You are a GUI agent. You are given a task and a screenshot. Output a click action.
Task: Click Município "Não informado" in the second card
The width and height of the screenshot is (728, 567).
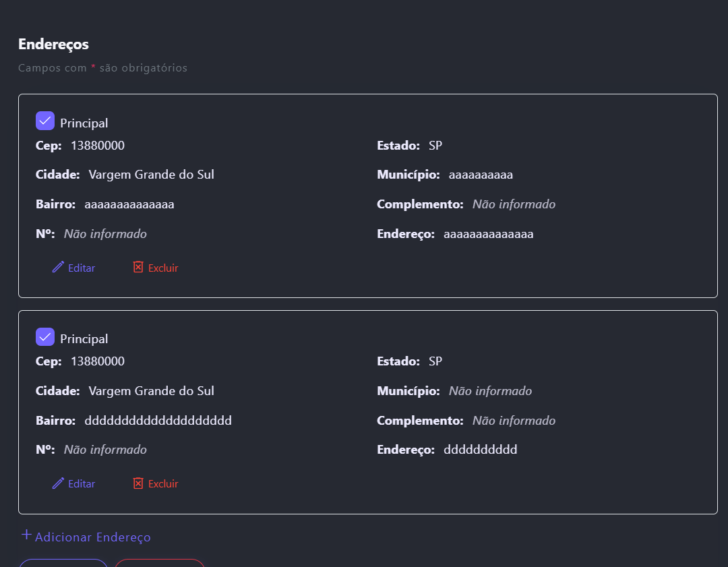(490, 391)
